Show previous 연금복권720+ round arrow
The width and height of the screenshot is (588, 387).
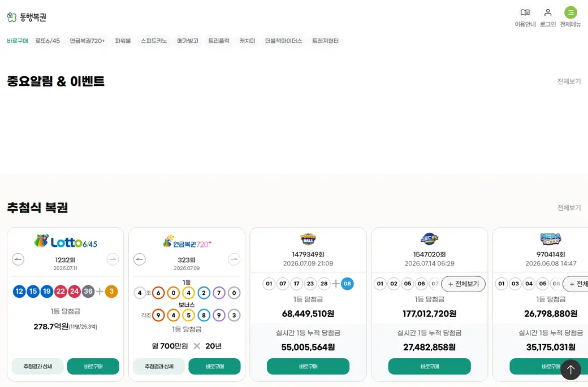click(140, 259)
